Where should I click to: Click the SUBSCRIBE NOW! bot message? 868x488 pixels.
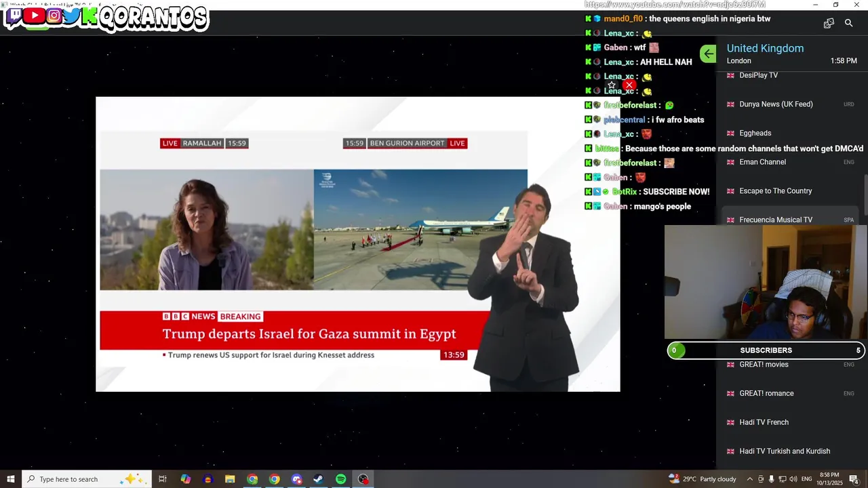click(x=676, y=192)
